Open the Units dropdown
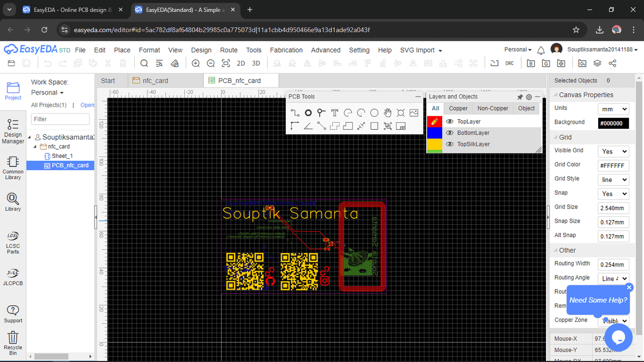This screenshot has height=362, width=644. pos(613,109)
